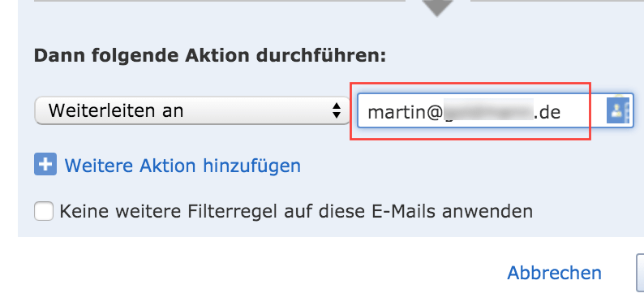Click the blue plus icon
Image resolution: width=644 pixels, height=302 pixels.
(45, 164)
